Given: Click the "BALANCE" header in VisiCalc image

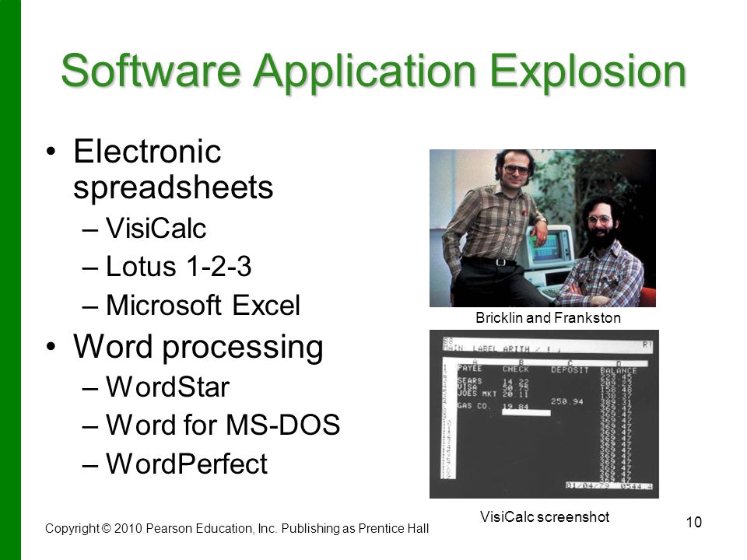Looking at the screenshot, I should click(619, 370).
